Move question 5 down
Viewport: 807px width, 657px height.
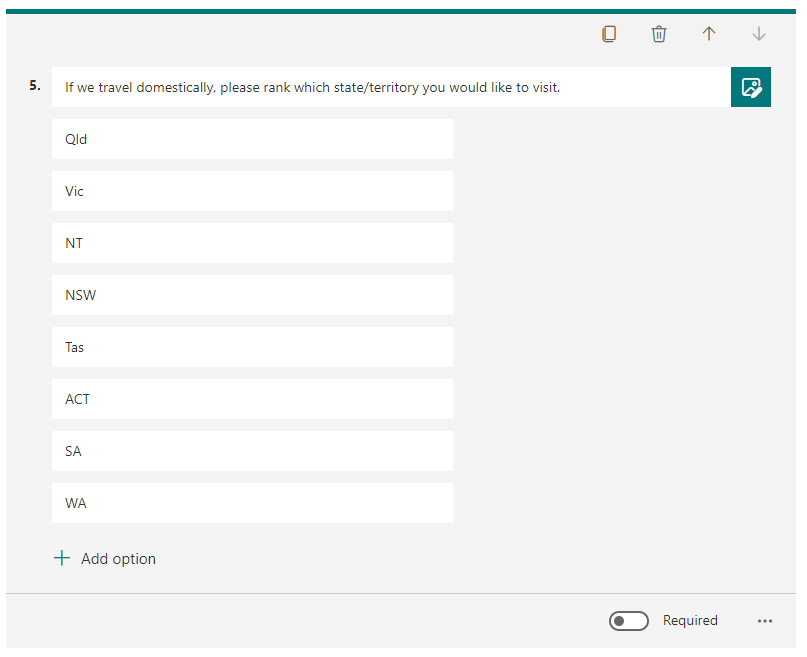tap(759, 33)
